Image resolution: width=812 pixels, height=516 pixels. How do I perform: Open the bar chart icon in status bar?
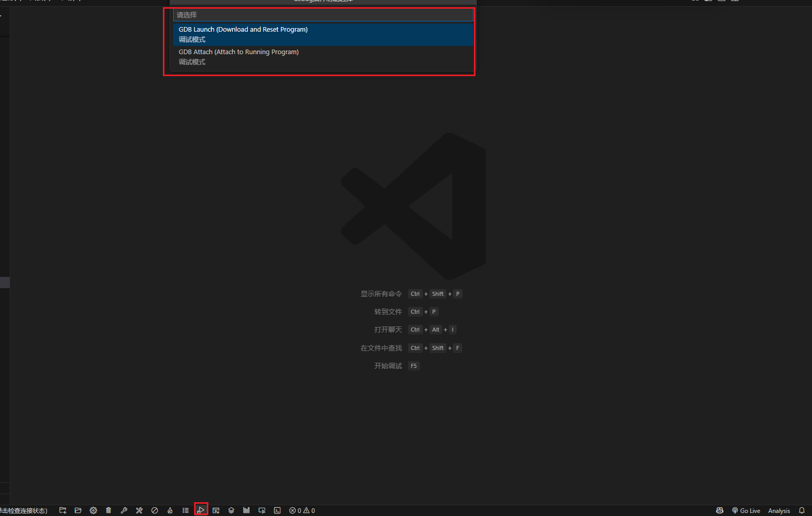pyautogui.click(x=247, y=510)
